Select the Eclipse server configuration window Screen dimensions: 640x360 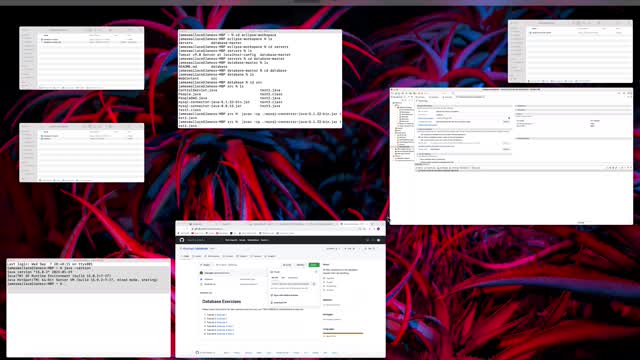point(511,156)
